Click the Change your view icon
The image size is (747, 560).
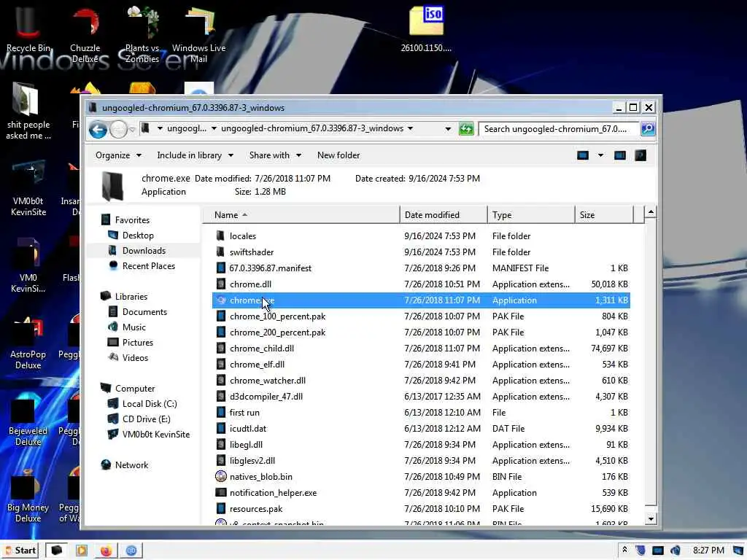pos(583,155)
